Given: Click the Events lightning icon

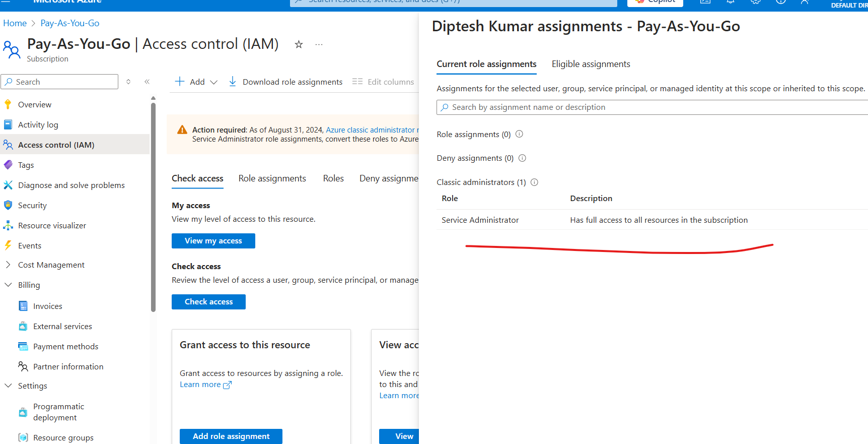Looking at the screenshot, I should point(8,245).
